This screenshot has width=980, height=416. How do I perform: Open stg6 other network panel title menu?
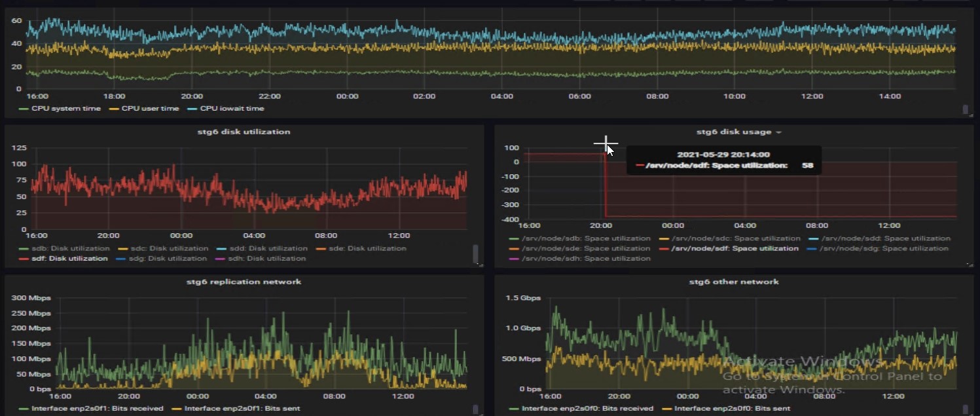pyautogui.click(x=734, y=282)
